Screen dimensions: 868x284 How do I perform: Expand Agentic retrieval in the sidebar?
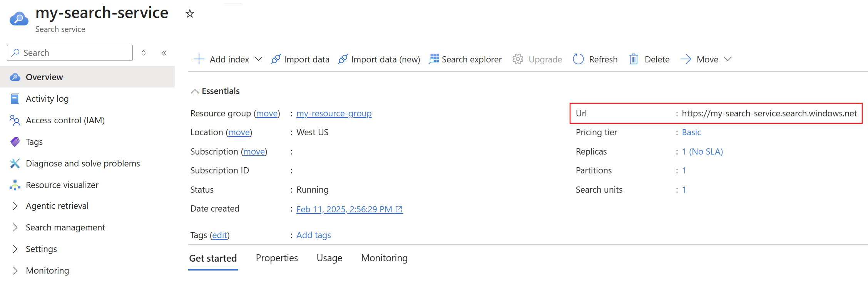(15, 206)
